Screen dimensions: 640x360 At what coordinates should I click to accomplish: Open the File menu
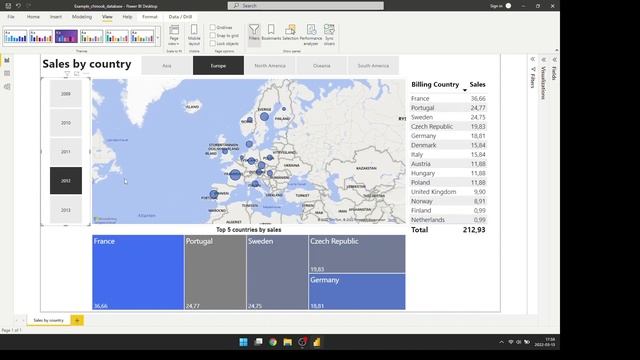tap(11, 17)
